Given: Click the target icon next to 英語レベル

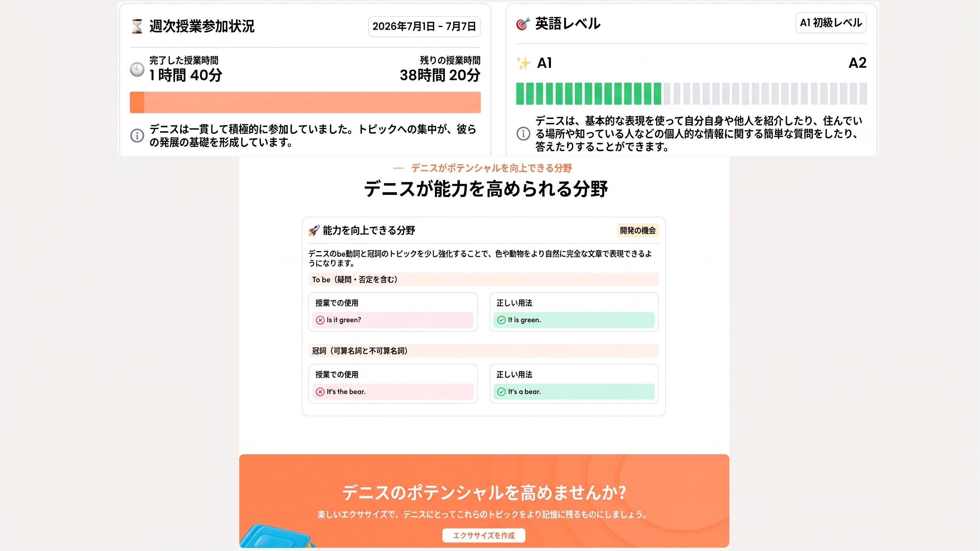Looking at the screenshot, I should coord(523,24).
